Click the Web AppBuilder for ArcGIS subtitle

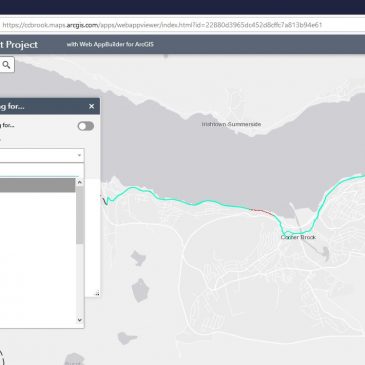[110, 44]
